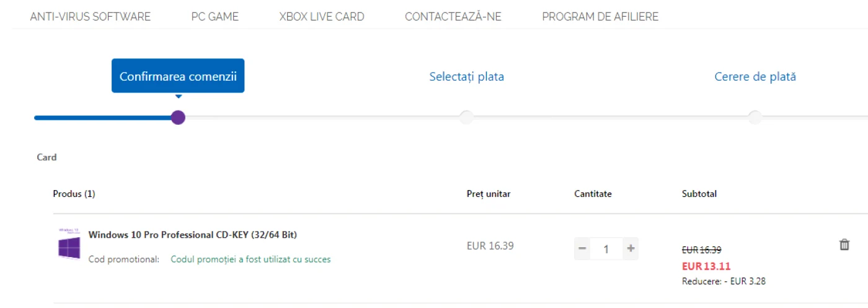This screenshot has height=308, width=868.
Task: Open the ANTI-VIRUS SOFTWARE menu
Action: [91, 17]
